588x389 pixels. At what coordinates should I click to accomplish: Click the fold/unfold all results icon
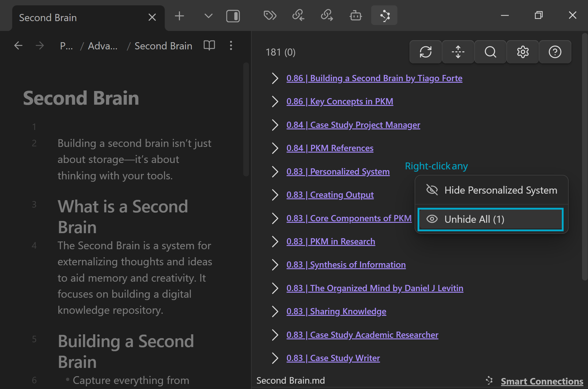[458, 52]
